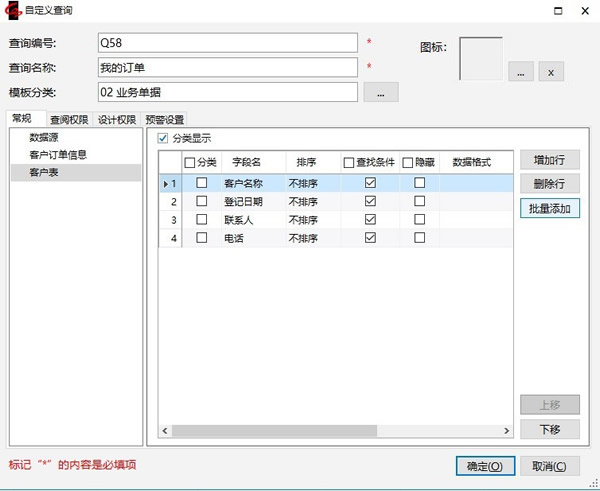Click the application logo icon in title bar
Viewport: 600px width, 491px height.
[x=14, y=11]
